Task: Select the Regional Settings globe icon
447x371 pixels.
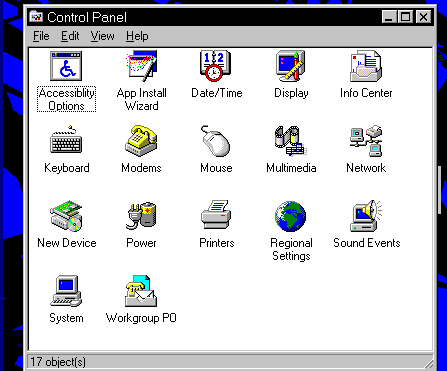Action: 291,216
